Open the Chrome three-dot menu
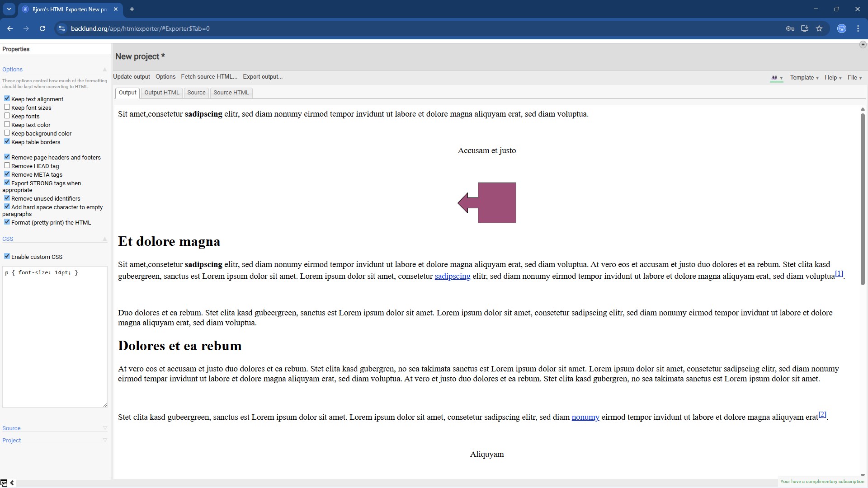 [858, 28]
